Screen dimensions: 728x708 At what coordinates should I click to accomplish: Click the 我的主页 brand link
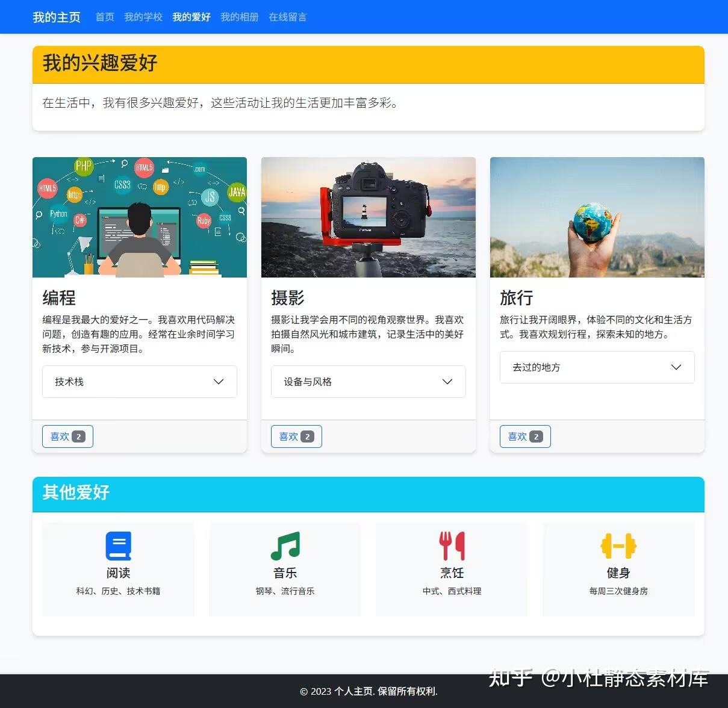tap(56, 17)
